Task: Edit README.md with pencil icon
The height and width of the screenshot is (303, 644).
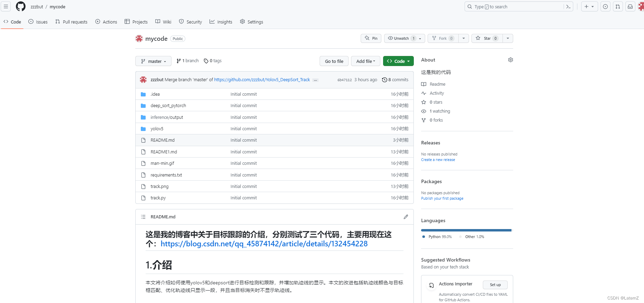Action: [406, 217]
